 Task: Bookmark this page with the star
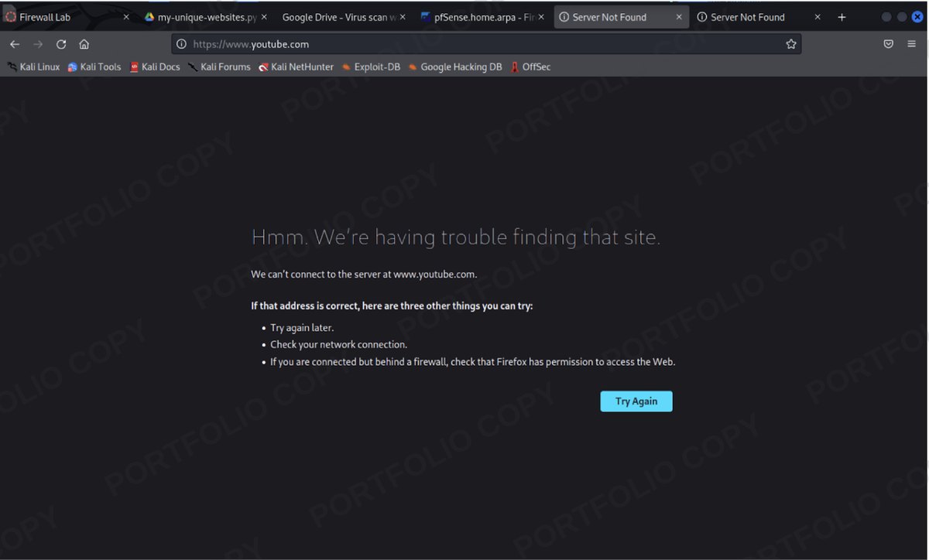coord(790,44)
